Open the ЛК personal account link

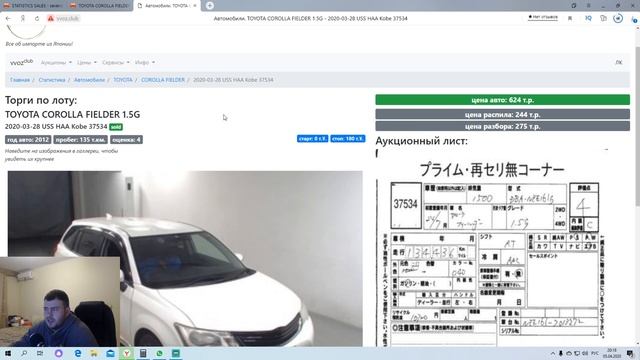619,62
